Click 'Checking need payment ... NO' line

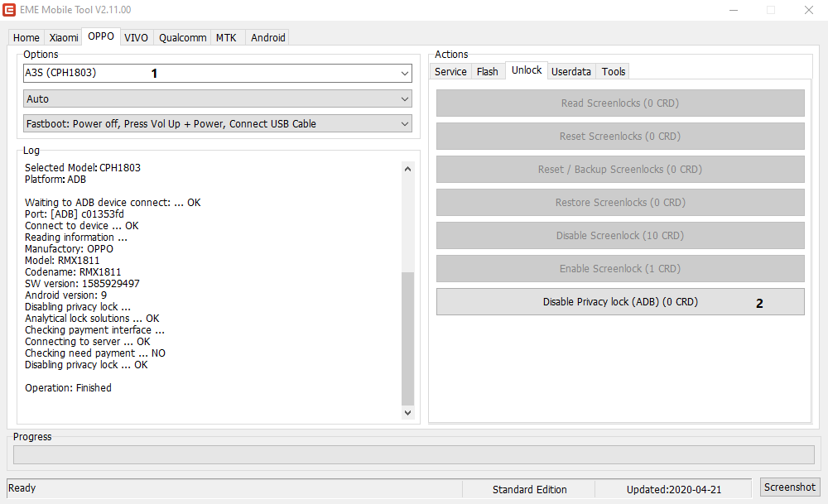click(95, 353)
